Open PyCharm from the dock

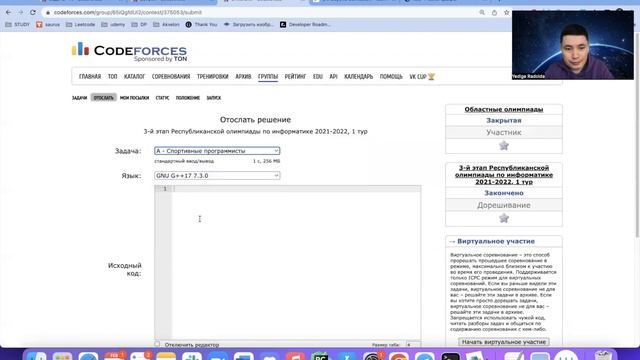click(320, 356)
